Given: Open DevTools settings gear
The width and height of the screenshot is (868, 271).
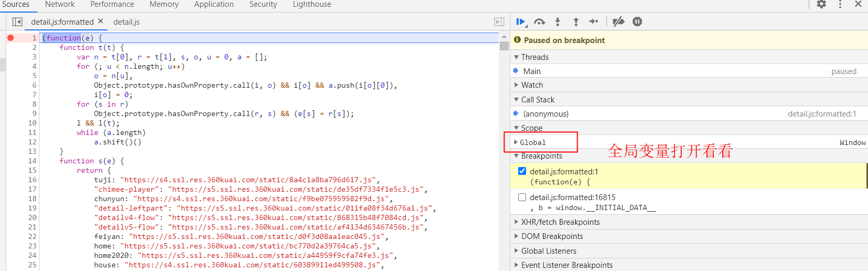Looking at the screenshot, I should [x=822, y=4].
